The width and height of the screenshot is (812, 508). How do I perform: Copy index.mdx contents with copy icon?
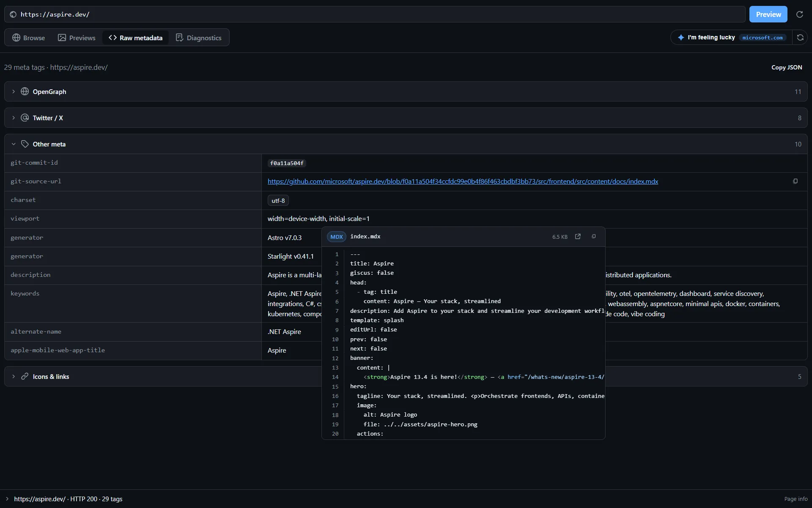point(593,237)
